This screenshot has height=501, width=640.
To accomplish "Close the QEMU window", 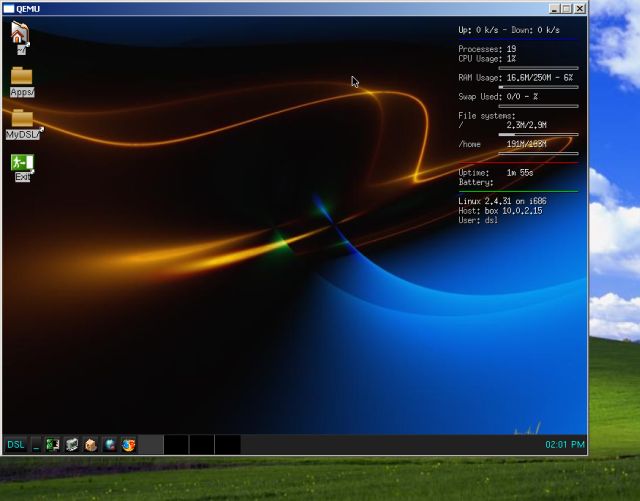I will click(x=580, y=9).
